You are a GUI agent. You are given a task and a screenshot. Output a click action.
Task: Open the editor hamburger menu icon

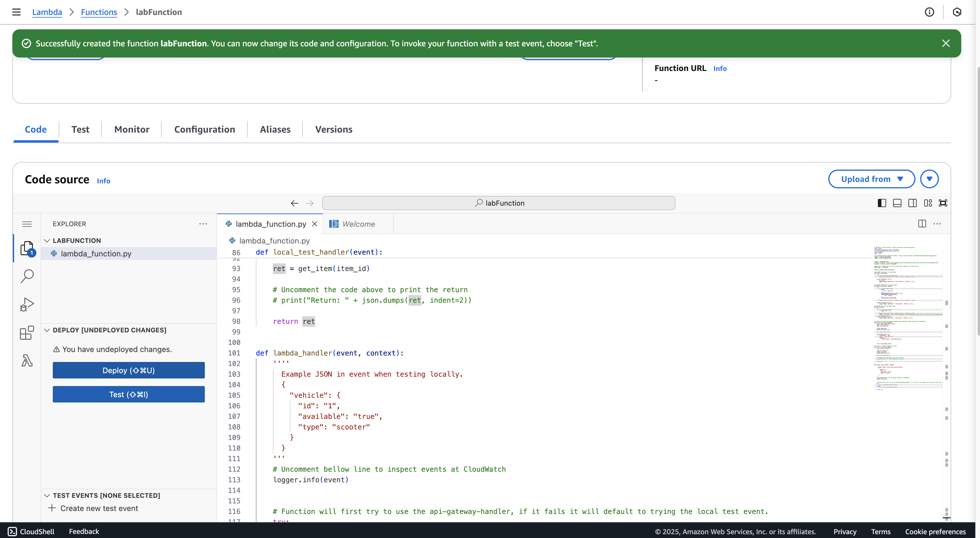click(x=27, y=224)
